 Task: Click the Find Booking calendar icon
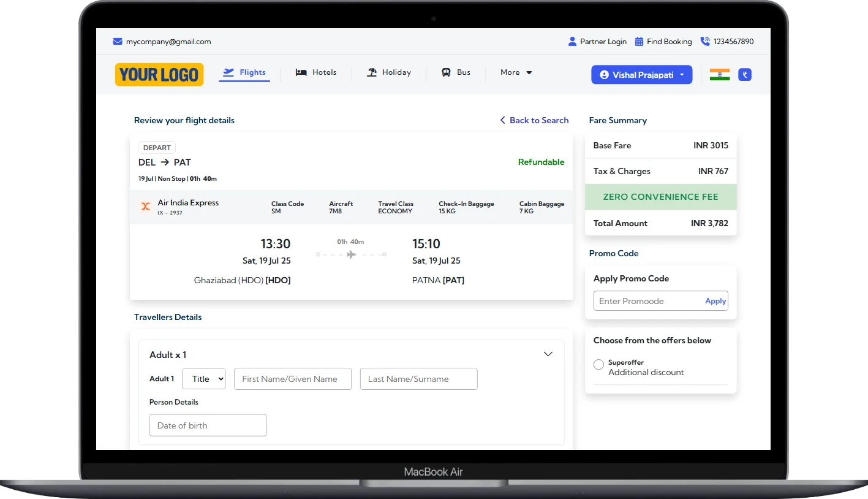pyautogui.click(x=639, y=42)
